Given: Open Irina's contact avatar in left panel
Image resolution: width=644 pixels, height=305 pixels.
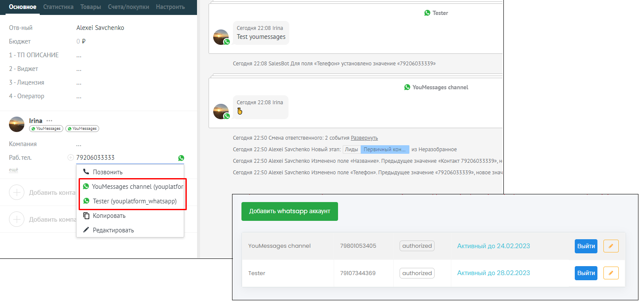Looking at the screenshot, I should (17, 124).
